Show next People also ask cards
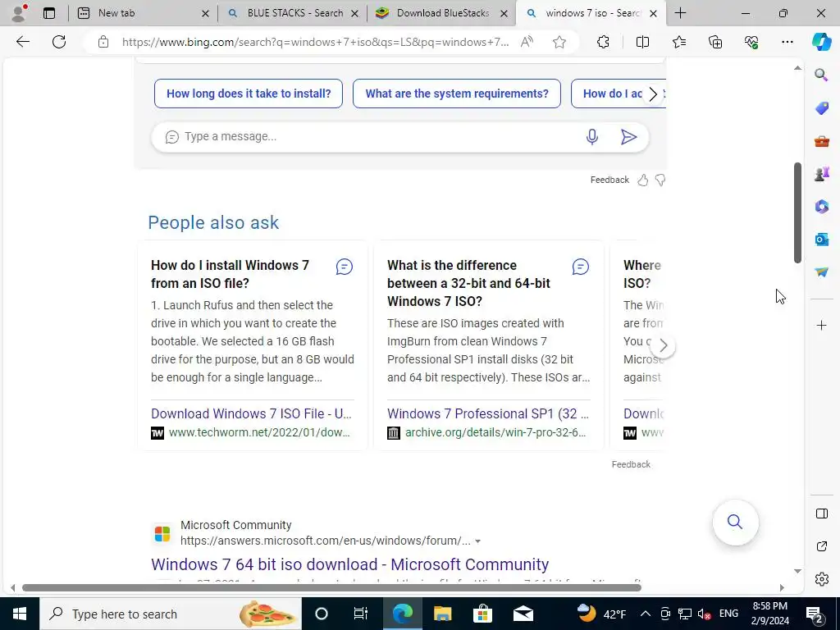This screenshot has width=840, height=630. (663, 346)
